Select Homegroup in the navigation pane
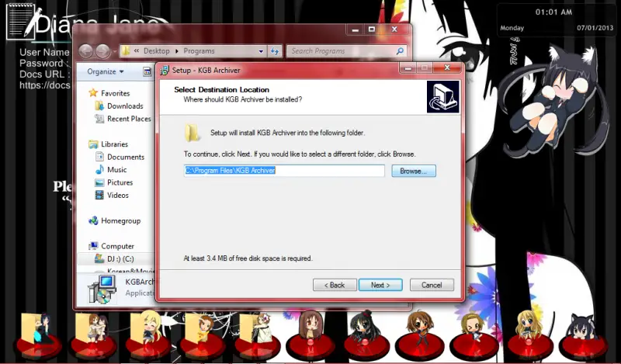The height and width of the screenshot is (364, 621). pyautogui.click(x=120, y=220)
